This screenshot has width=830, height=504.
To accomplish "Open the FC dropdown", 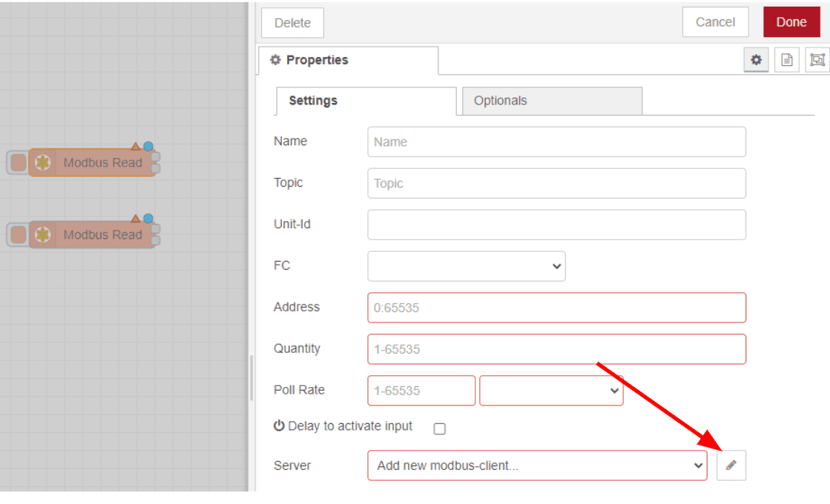I will coord(466,266).
